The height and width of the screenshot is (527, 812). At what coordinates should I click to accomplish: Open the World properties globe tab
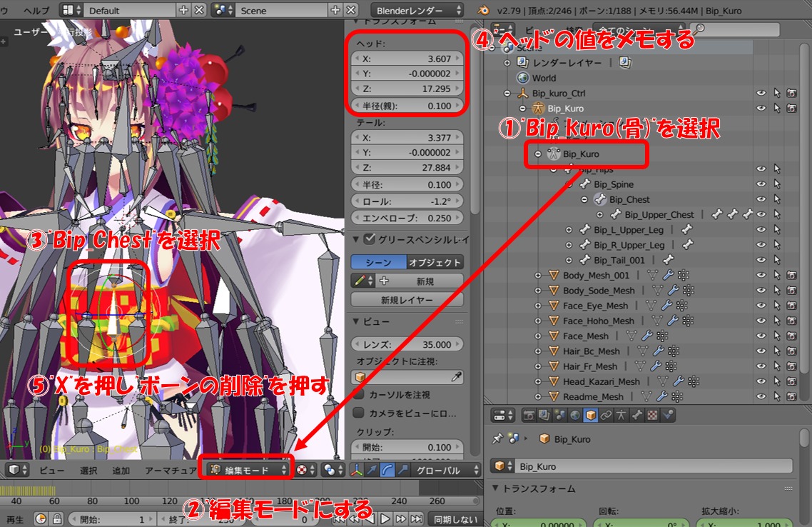pyautogui.click(x=575, y=414)
